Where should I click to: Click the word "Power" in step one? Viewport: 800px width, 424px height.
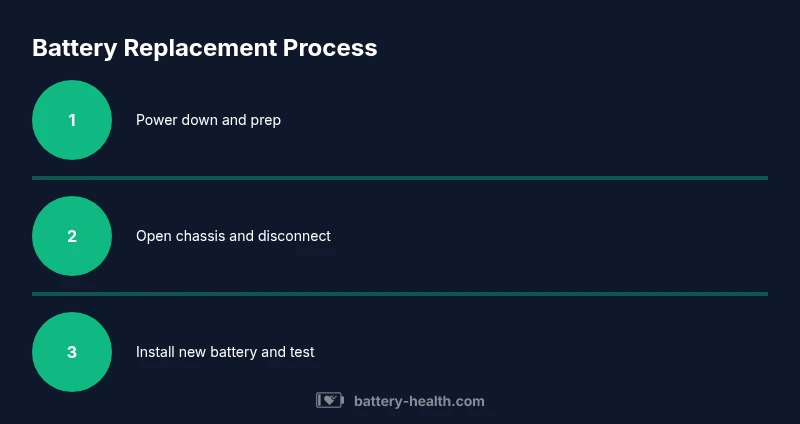tap(156, 120)
